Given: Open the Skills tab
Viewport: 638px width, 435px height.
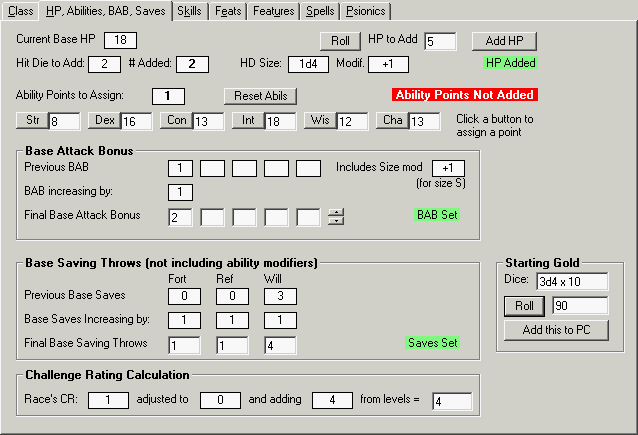Looking at the screenshot, I should (x=188, y=12).
